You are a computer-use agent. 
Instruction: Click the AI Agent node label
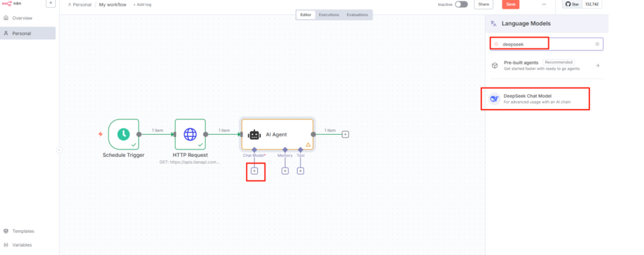[x=276, y=134]
